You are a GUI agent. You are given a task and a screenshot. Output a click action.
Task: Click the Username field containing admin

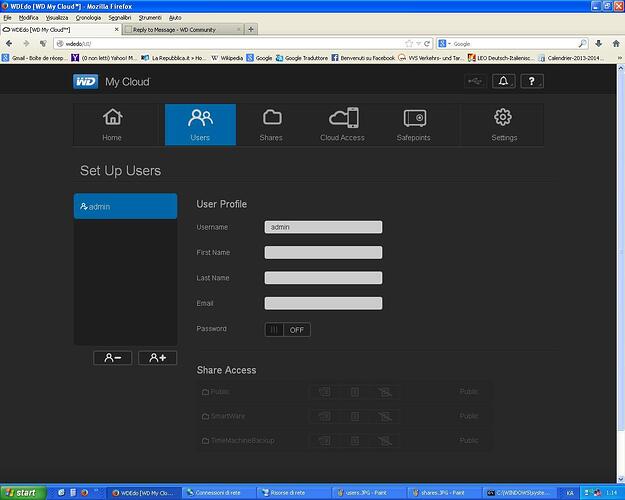pyautogui.click(x=323, y=227)
